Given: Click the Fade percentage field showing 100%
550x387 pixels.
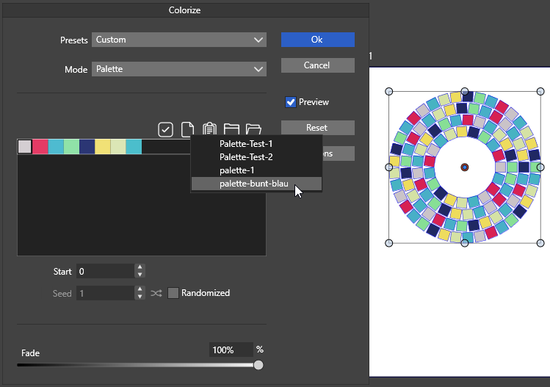Looking at the screenshot, I should (231, 350).
